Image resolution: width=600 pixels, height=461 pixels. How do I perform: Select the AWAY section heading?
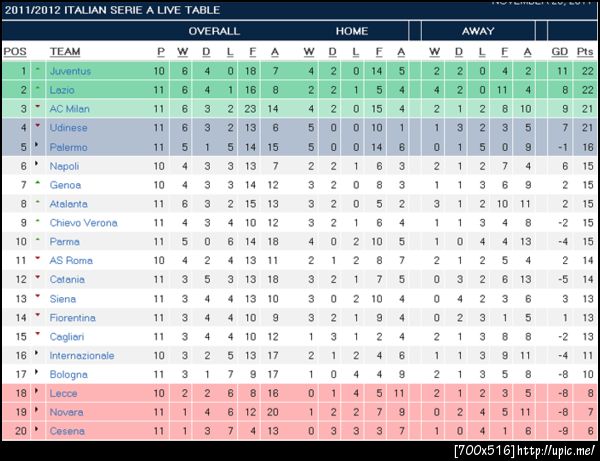coord(478,31)
